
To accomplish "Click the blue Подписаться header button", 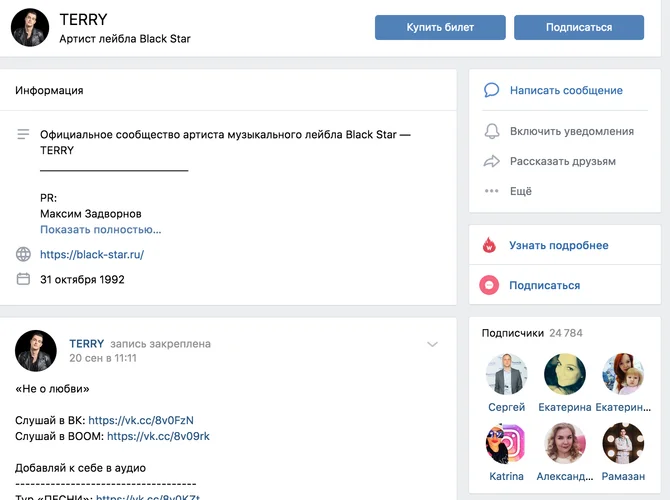I will click(579, 27).
